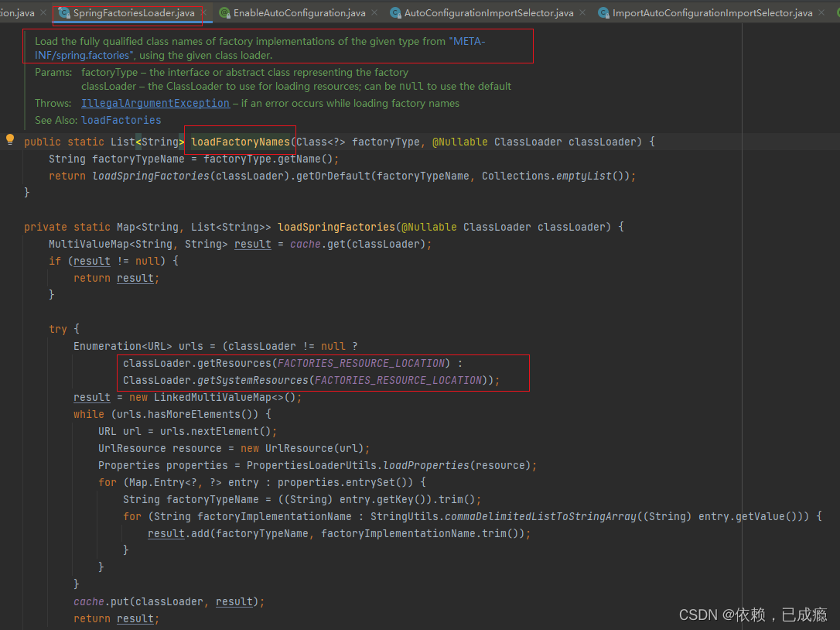The height and width of the screenshot is (630, 840).
Task: Close SpringFactoriesLoader.java tab
Action: click(203, 13)
